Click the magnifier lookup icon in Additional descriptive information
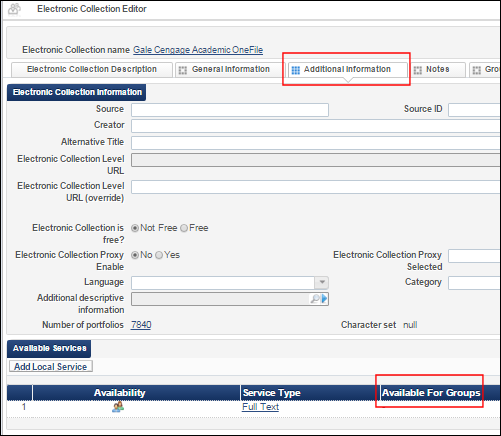 click(315, 299)
